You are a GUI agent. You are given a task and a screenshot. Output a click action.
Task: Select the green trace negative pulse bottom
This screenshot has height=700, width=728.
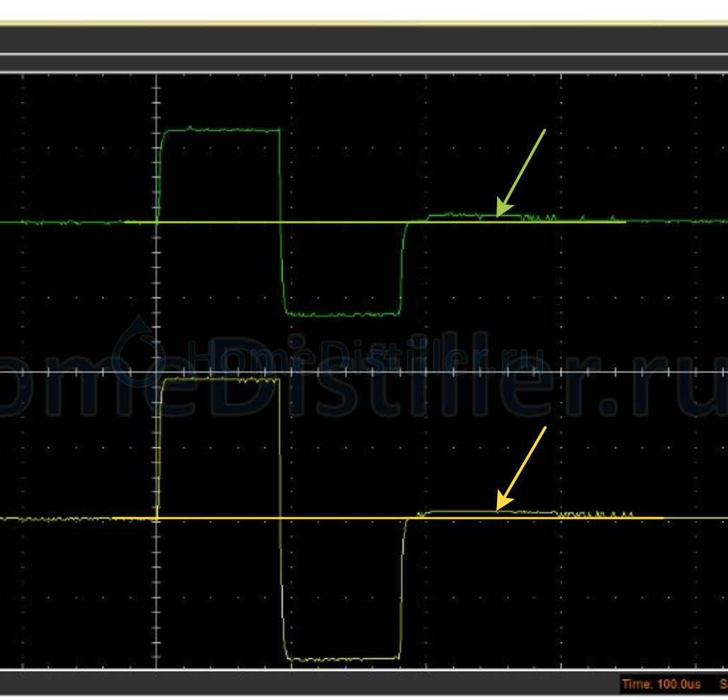coord(341,314)
